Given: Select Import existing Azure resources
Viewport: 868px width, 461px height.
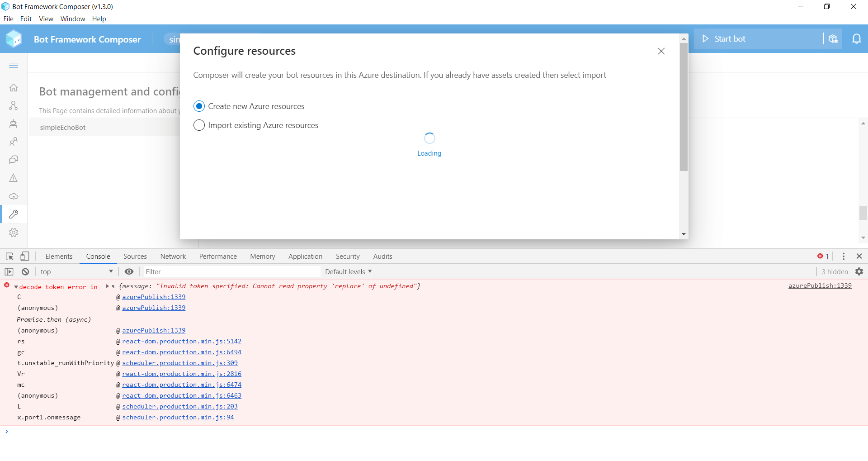Looking at the screenshot, I should pyautogui.click(x=199, y=125).
